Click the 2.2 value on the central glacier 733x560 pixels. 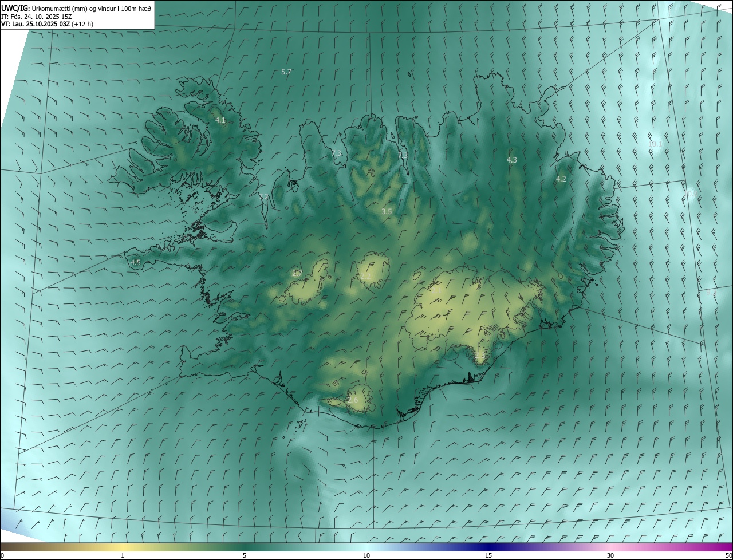click(x=365, y=276)
